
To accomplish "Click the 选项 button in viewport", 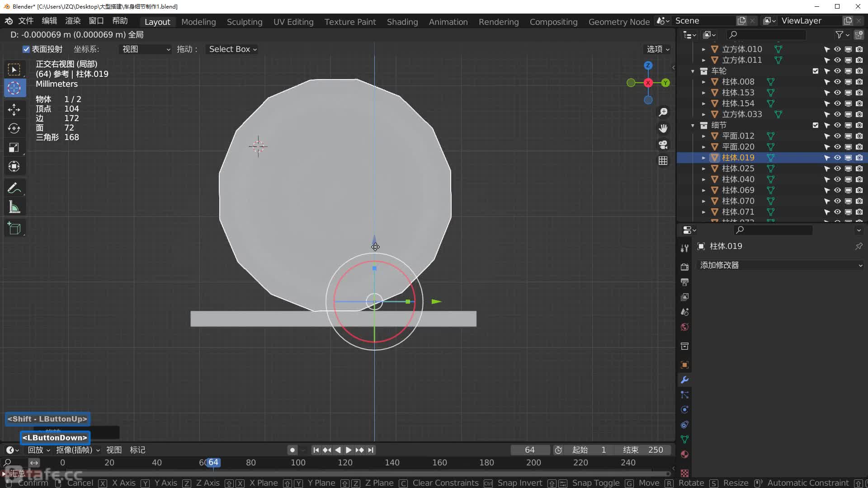I will (x=657, y=49).
